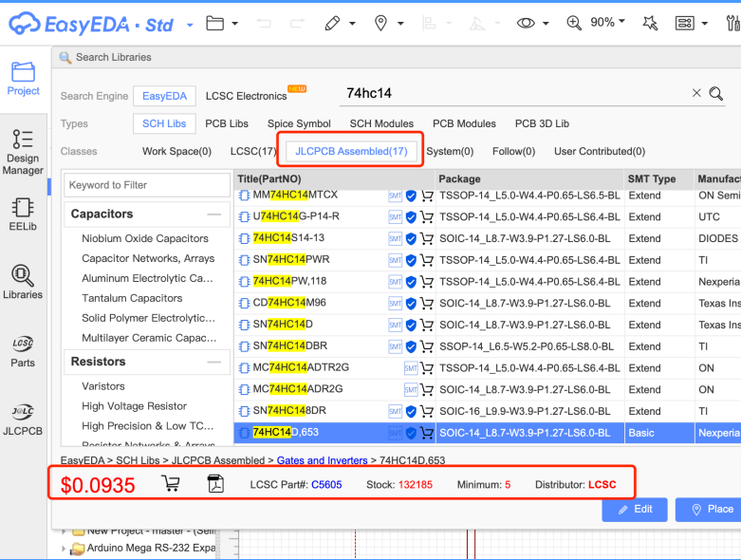This screenshot has width=741, height=560.
Task: Switch to Spice Symbol type
Action: click(299, 123)
